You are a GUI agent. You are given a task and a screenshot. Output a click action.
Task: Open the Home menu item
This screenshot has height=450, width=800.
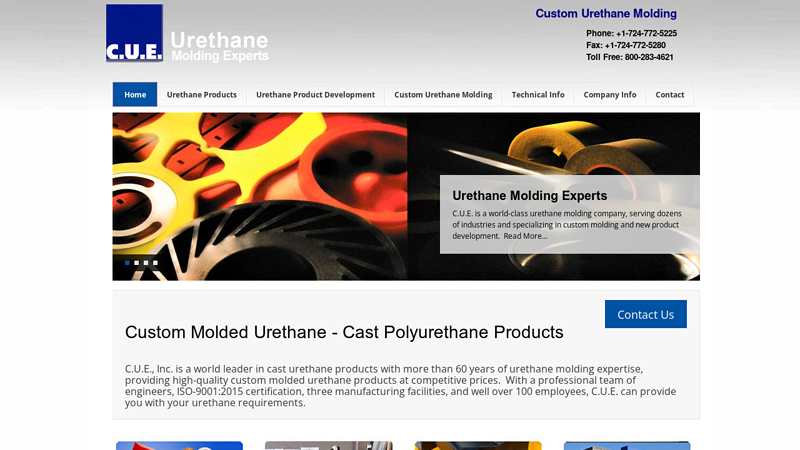135,94
